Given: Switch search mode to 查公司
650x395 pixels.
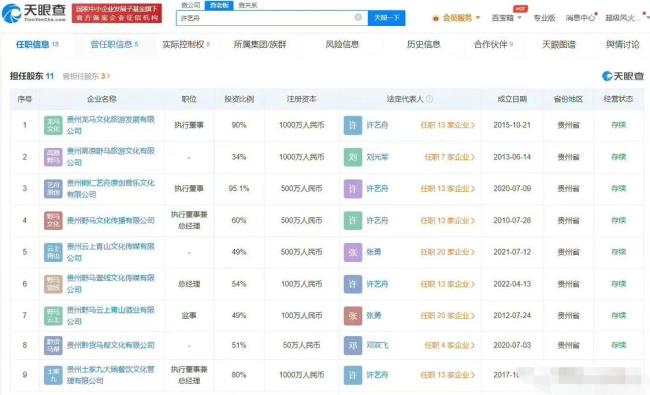Looking at the screenshot, I should pos(191,5).
